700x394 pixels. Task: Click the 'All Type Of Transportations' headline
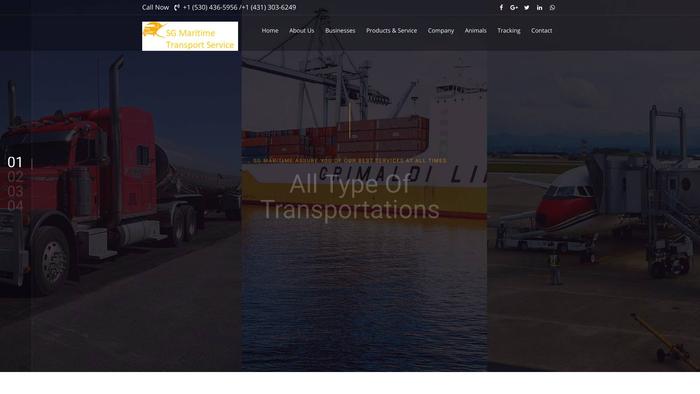click(x=350, y=197)
